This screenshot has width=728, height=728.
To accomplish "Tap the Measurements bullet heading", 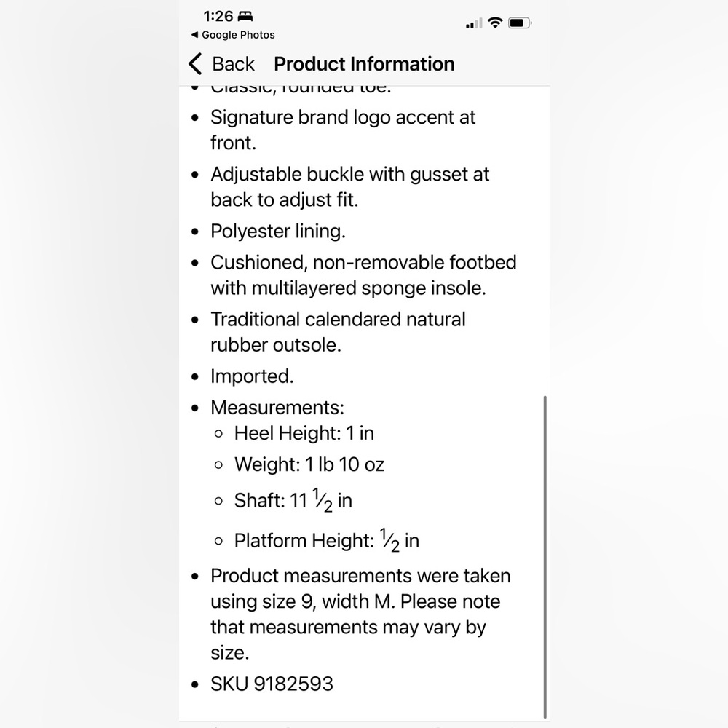I will tap(277, 407).
